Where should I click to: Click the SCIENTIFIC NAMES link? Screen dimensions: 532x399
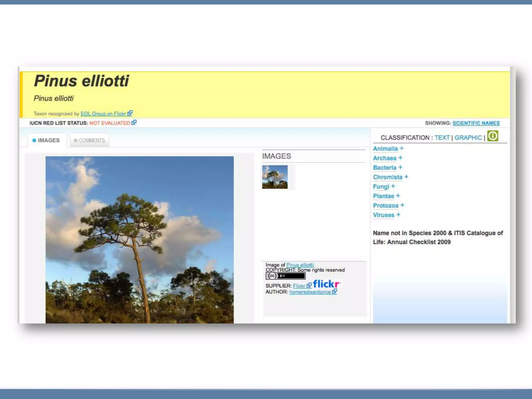click(476, 123)
